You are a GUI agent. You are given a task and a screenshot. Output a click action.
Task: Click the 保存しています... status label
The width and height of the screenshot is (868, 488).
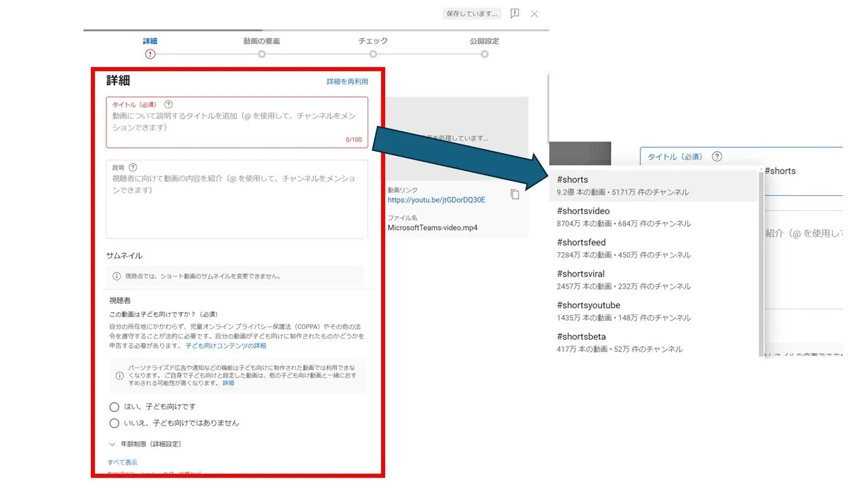click(x=471, y=14)
